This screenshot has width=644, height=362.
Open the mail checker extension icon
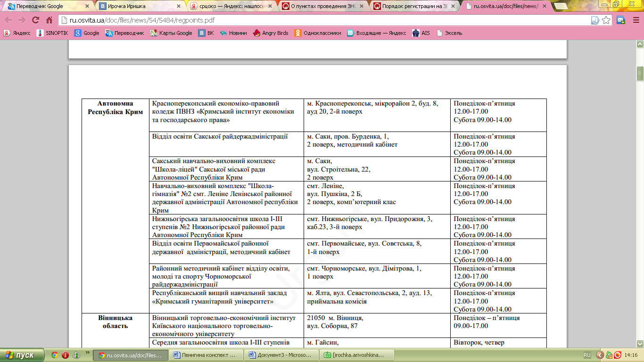pos(621,20)
